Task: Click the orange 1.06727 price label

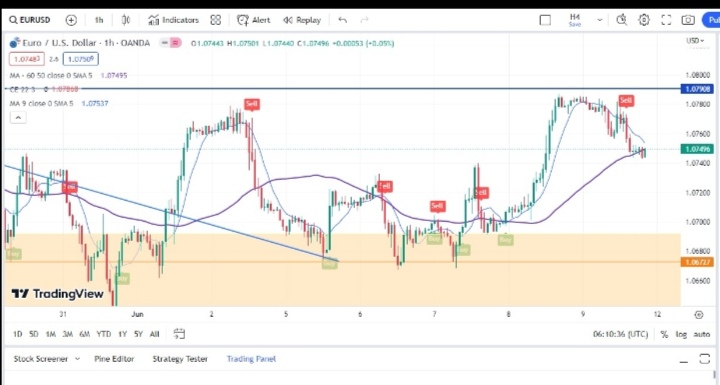Action: (697, 262)
